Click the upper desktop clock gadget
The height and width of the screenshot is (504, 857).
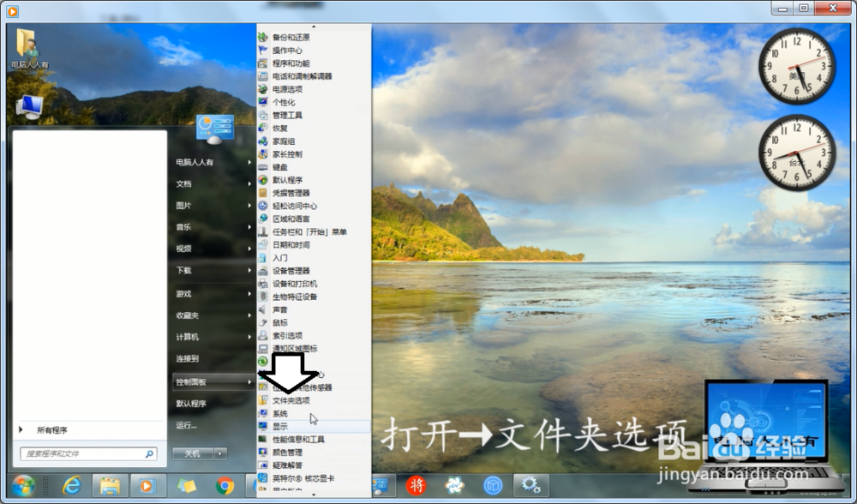797,66
